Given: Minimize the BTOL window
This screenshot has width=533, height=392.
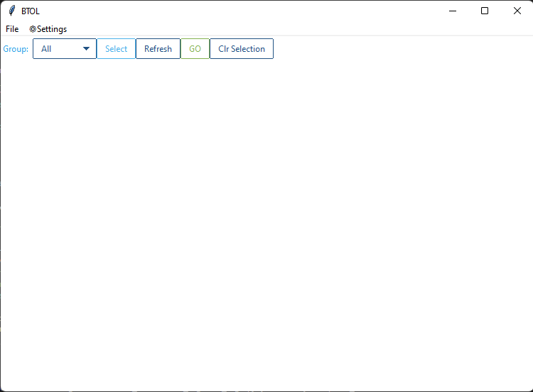Looking at the screenshot, I should 452,11.
